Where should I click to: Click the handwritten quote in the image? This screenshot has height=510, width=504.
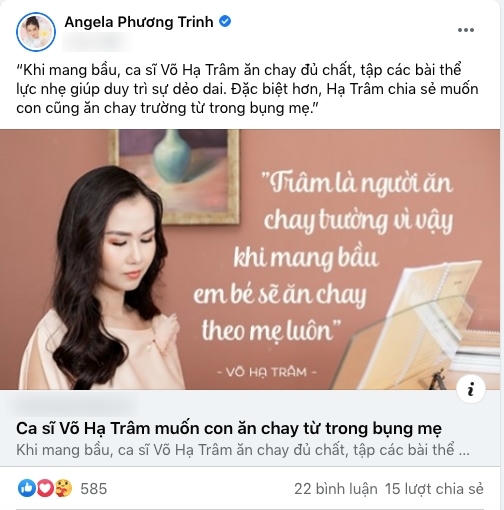(x=323, y=257)
